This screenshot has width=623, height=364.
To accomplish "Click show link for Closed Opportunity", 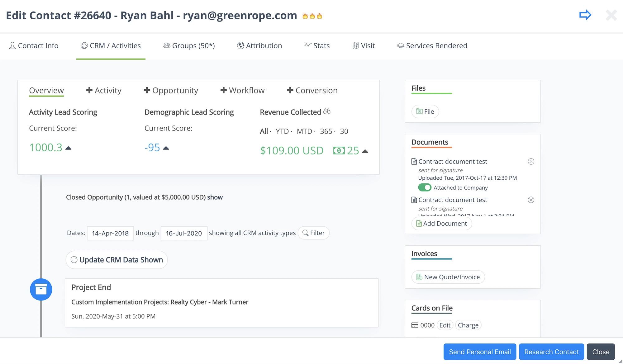I will point(215,197).
